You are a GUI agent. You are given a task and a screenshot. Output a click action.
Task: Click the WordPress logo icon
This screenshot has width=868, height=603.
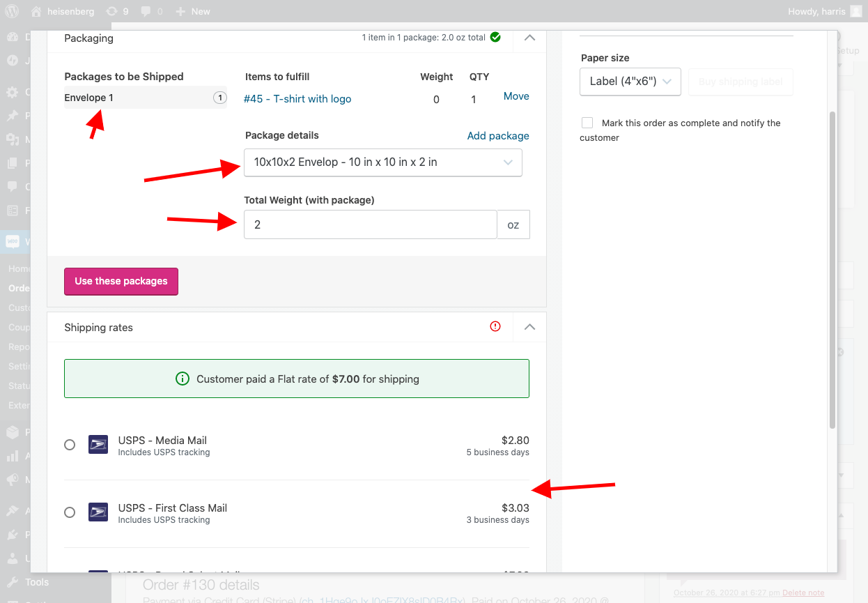[x=13, y=11]
